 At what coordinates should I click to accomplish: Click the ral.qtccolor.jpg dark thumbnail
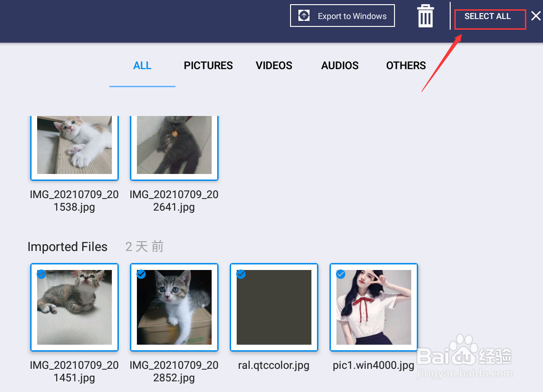coord(274,307)
